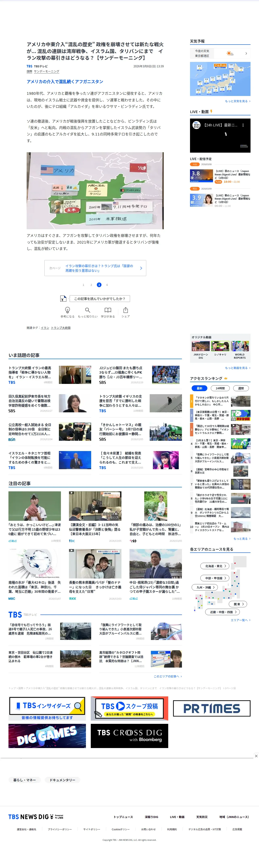Open the 中部・甲信越 area button
Viewport: 259px width, 868px height.
(215, 578)
